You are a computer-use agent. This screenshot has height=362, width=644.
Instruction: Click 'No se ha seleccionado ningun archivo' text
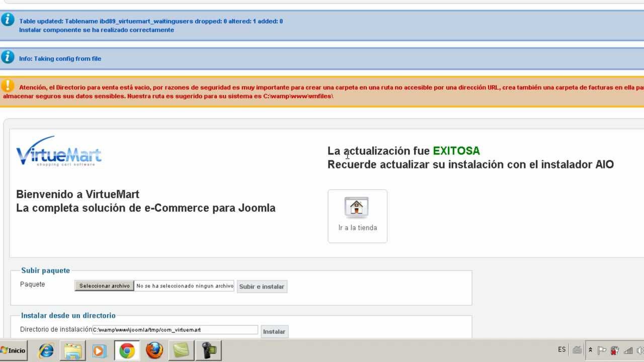point(185,286)
